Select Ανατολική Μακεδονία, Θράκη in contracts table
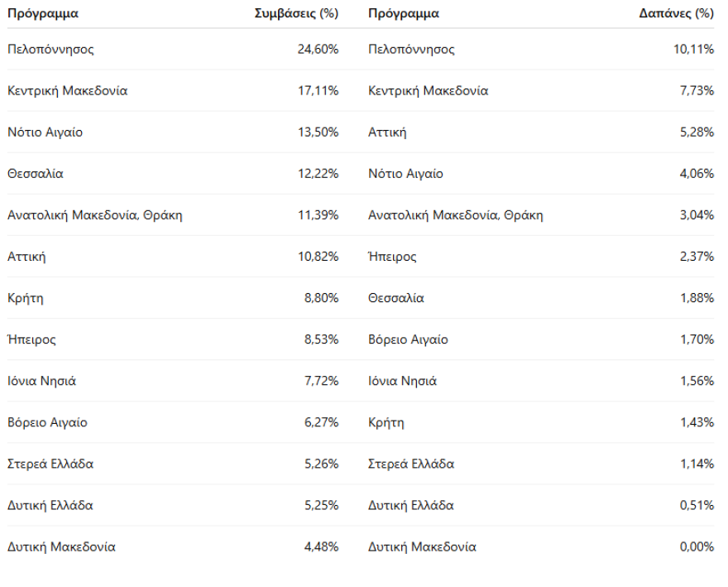Screen dimensions: 728x587 click(x=94, y=215)
